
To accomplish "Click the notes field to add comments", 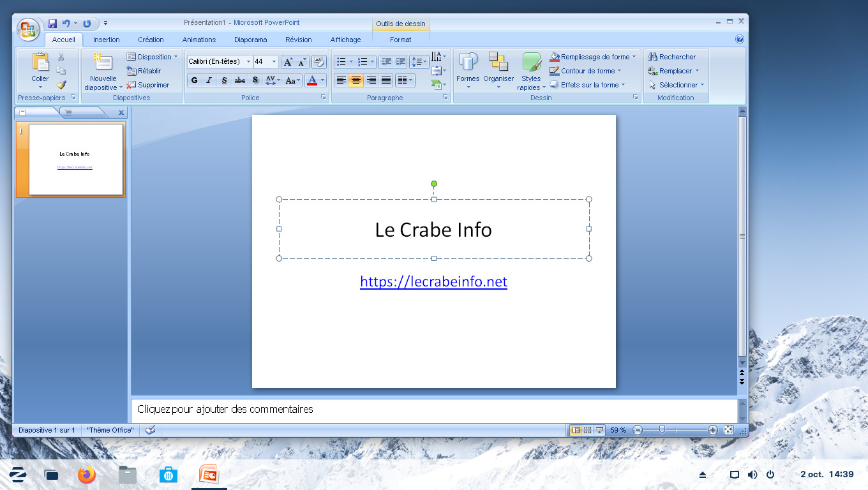I will pos(434,410).
